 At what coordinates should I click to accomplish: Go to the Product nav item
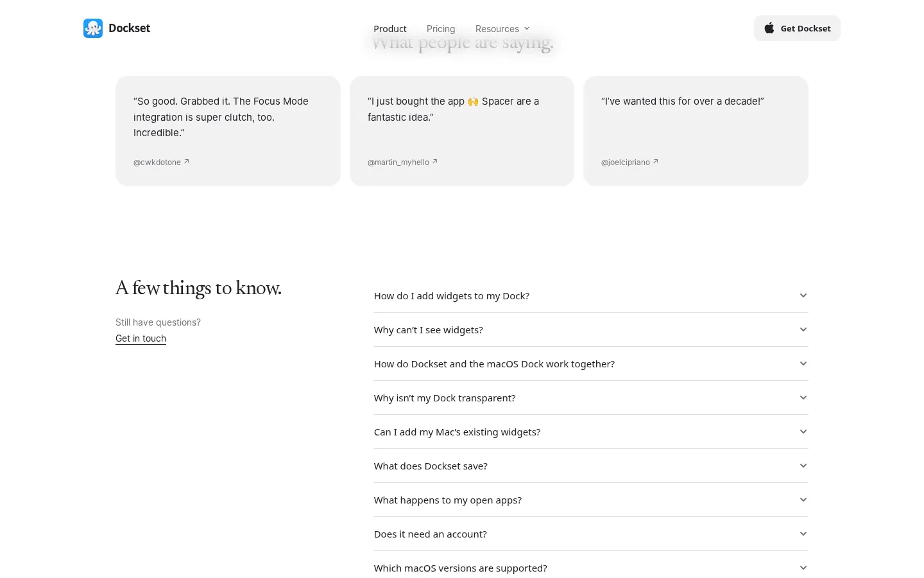(390, 29)
